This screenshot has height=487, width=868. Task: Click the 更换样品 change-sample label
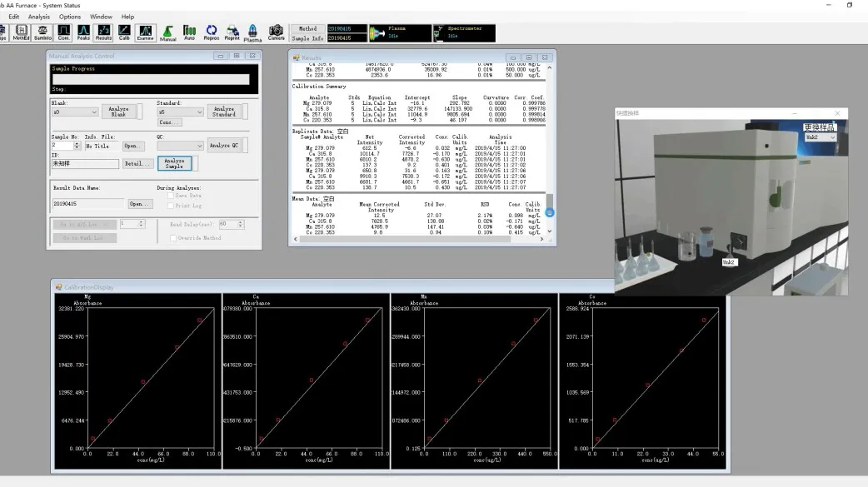tap(820, 127)
